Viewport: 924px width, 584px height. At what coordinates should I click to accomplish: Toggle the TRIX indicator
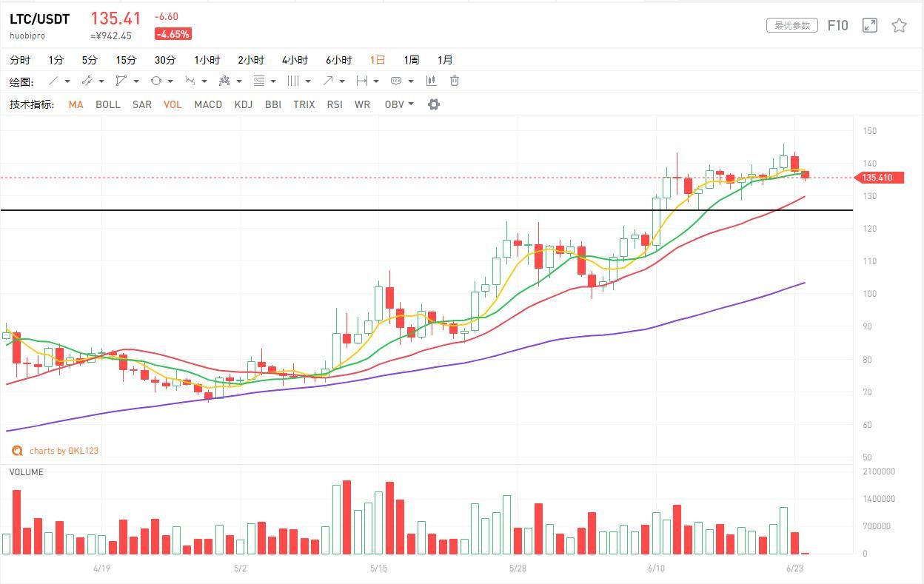point(304,104)
